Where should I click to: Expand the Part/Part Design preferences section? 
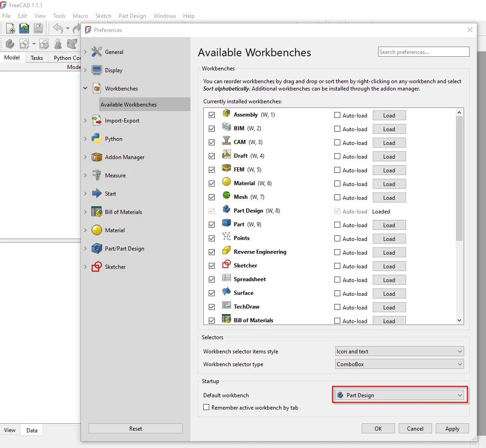click(85, 249)
